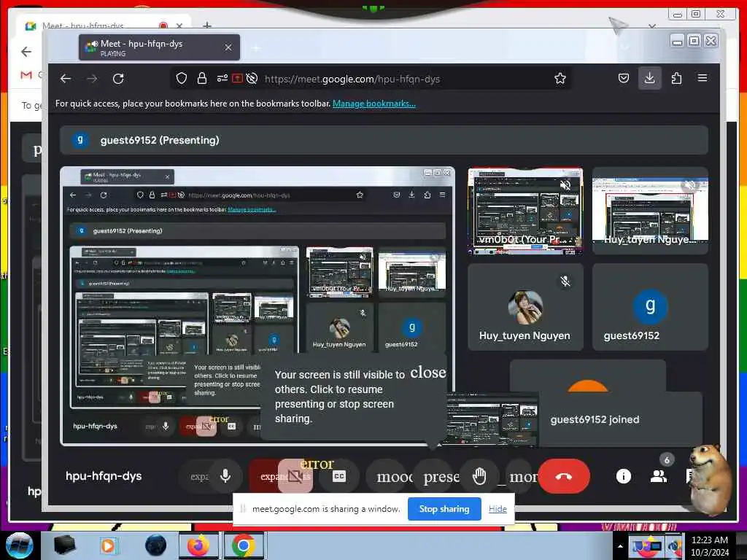Select guest69152 participant tile
This screenshot has height=560, width=747.
(x=650, y=307)
